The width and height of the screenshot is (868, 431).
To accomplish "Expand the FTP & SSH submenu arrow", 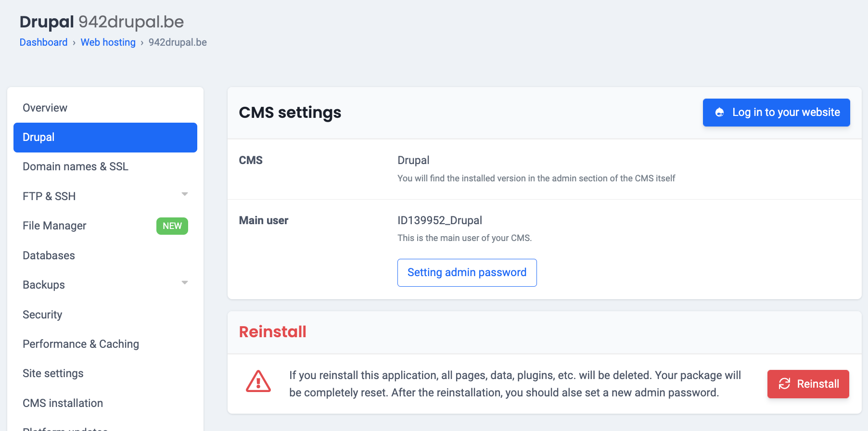I will (x=185, y=194).
